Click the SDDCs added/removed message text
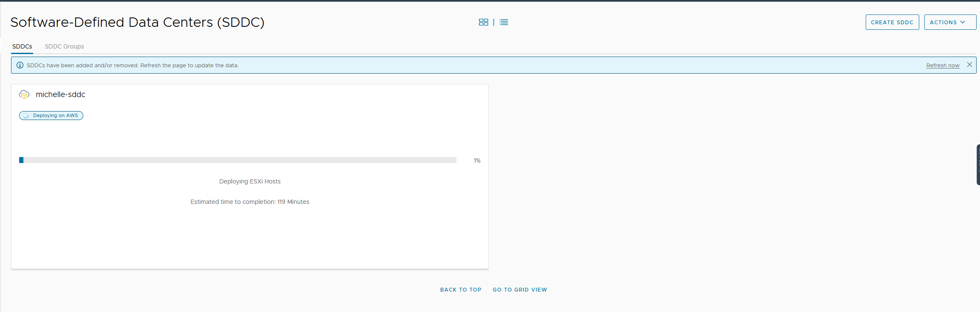Viewport: 980px width, 312px height. pyautogui.click(x=133, y=65)
